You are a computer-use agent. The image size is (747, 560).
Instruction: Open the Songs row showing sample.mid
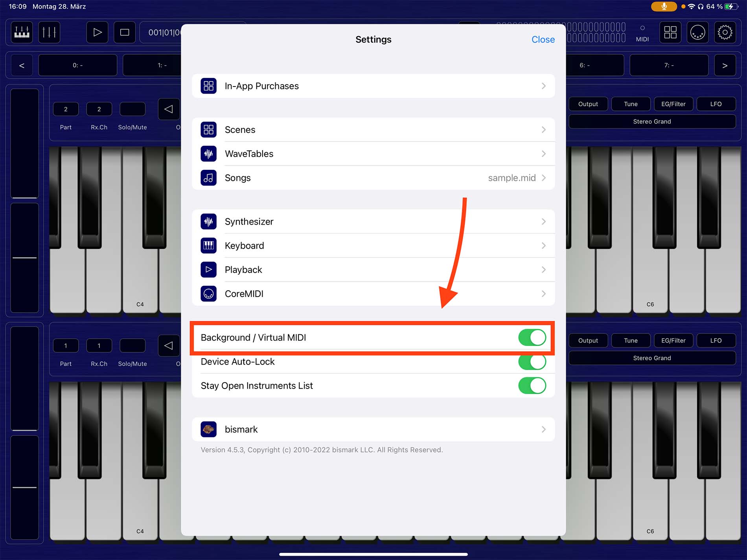[373, 178]
